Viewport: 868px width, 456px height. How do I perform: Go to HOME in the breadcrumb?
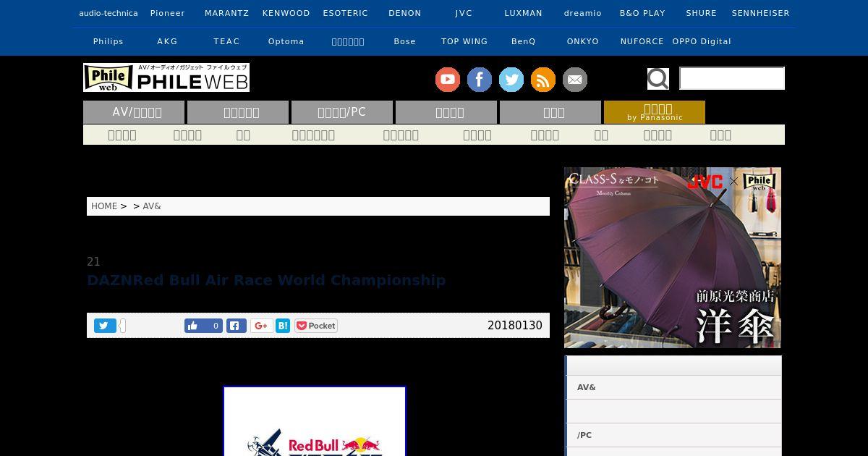pyautogui.click(x=104, y=206)
